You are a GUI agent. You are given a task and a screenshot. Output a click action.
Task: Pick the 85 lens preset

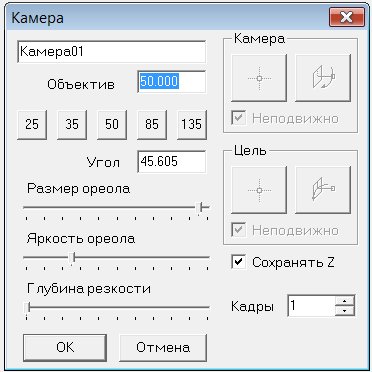(x=152, y=125)
